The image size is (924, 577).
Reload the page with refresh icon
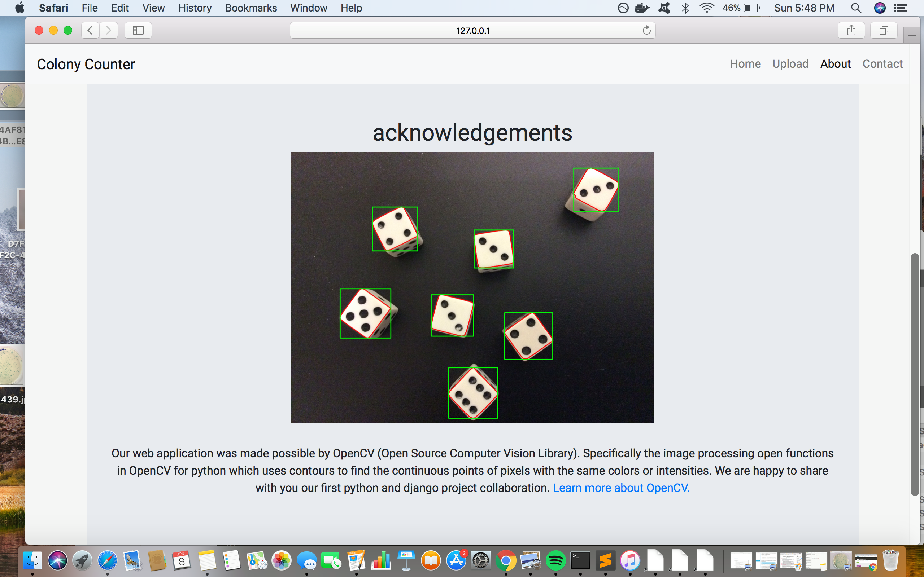[646, 30]
